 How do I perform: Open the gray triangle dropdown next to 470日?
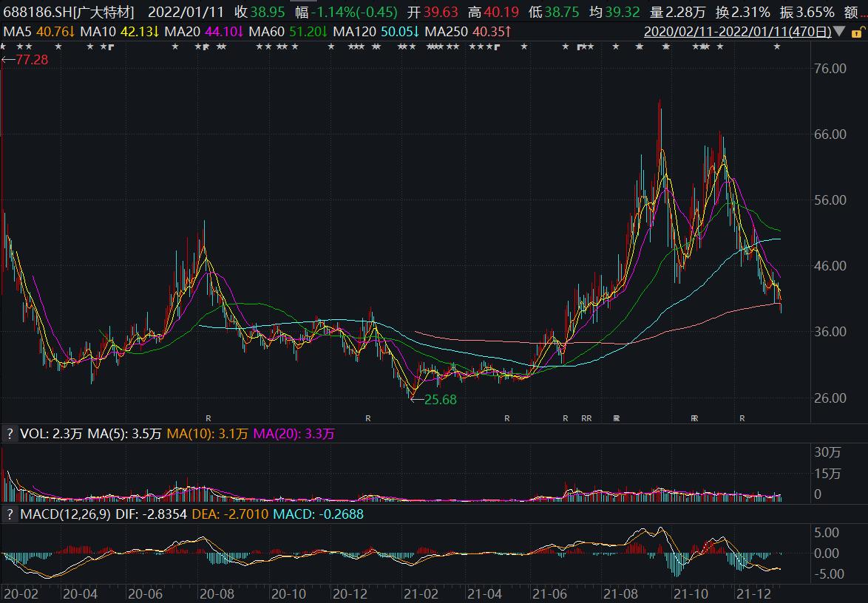[839, 33]
